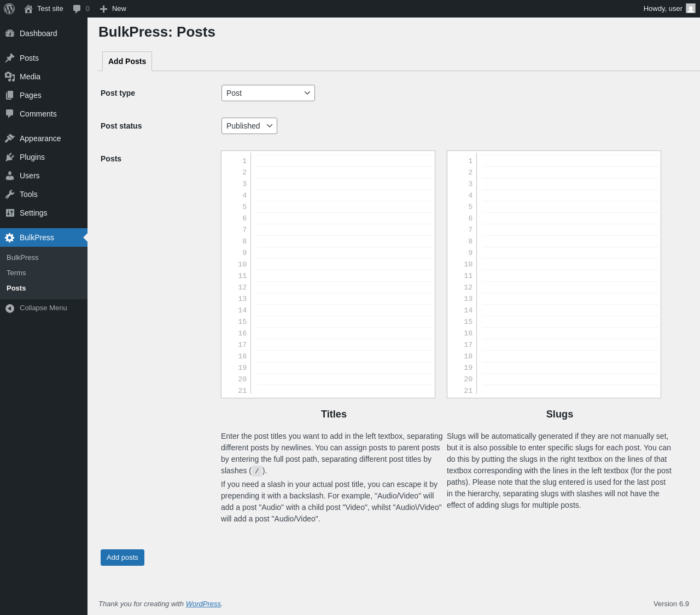Screen dimensions: 700x615
Task: Click line number 5 in Slugs textbox
Action: tap(470, 207)
